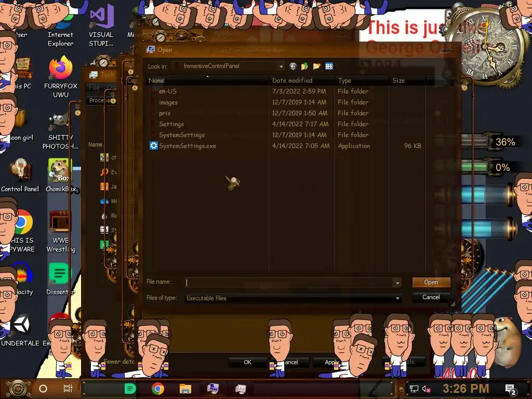Sort files by the Size column
The width and height of the screenshot is (532, 399).
[x=407, y=81]
